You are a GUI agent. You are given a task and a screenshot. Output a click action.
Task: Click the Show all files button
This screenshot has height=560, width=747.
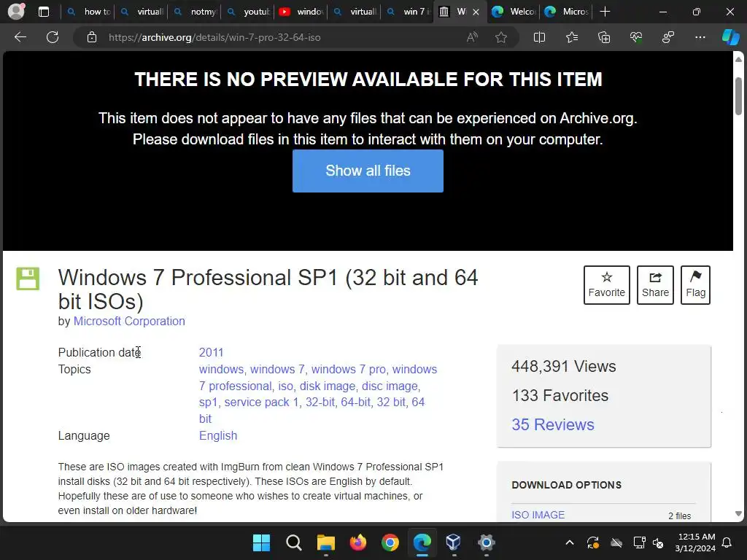point(368,171)
